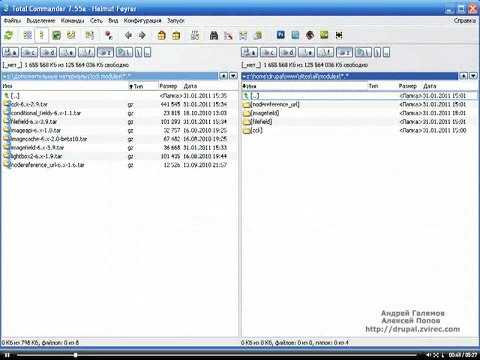Open the Выделение menu
This screenshot has width=480, height=360.
point(41,21)
